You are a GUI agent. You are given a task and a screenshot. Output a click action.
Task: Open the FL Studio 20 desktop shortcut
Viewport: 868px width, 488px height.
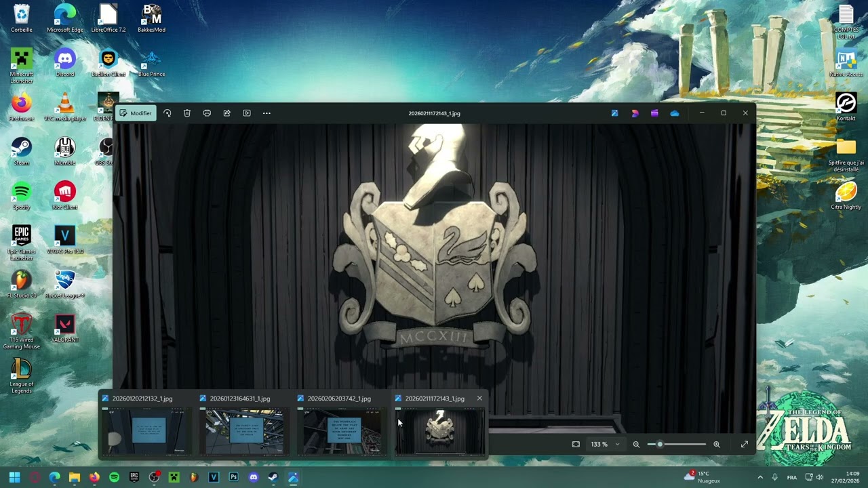click(22, 284)
